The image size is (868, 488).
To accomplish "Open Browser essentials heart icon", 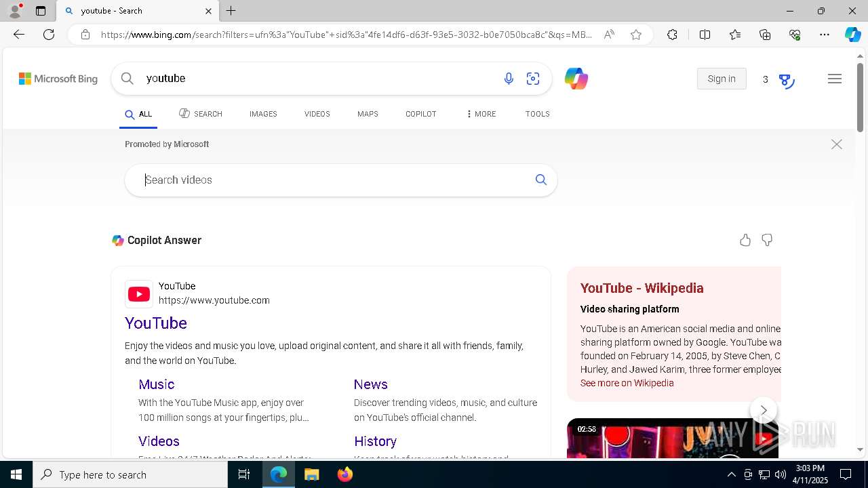I will point(795,35).
